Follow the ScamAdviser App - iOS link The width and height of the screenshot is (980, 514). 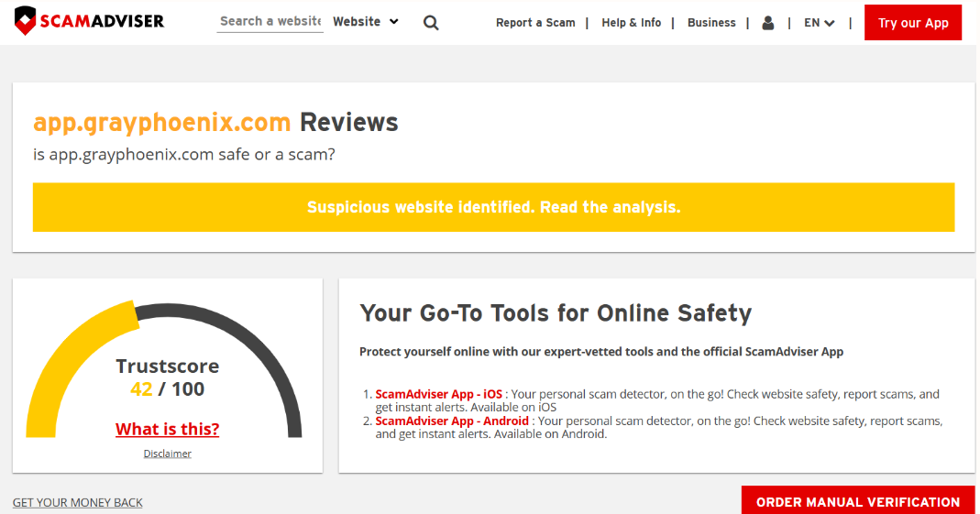click(x=438, y=394)
